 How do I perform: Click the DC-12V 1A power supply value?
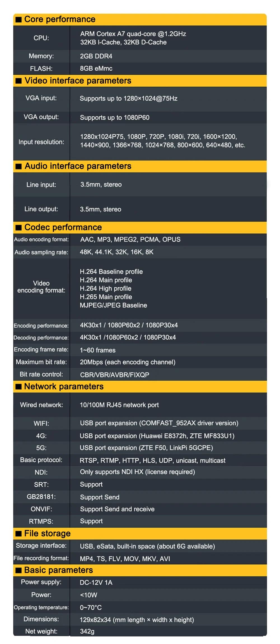coord(96,583)
